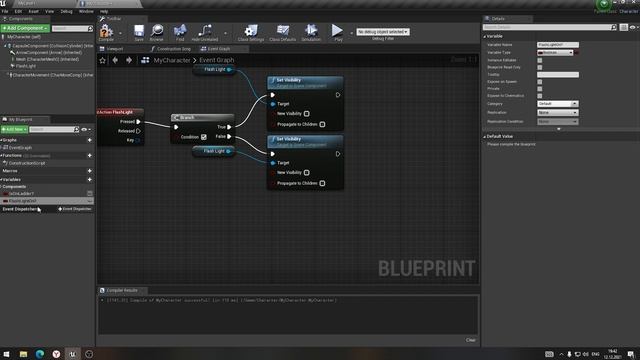This screenshot has width=640, height=360.
Task: Toggle the Expose to Cinematics checkbox
Action: 540,96
